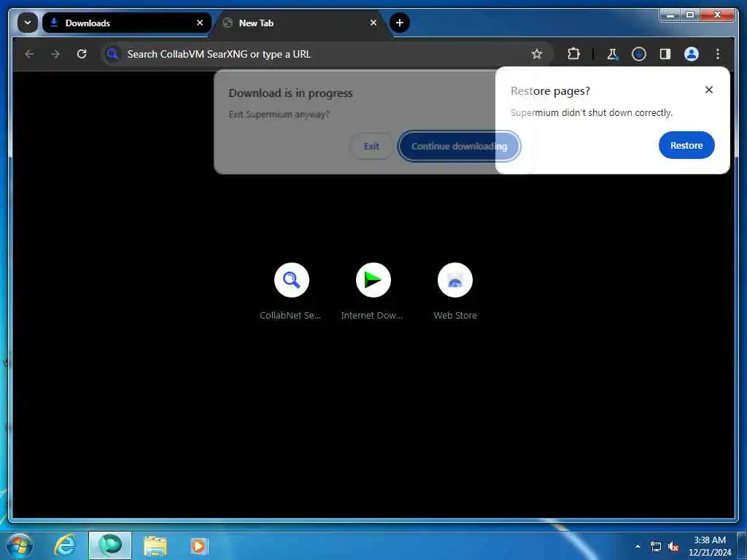747x560 pixels.
Task: Minimize the Supermium window
Action: click(670, 15)
